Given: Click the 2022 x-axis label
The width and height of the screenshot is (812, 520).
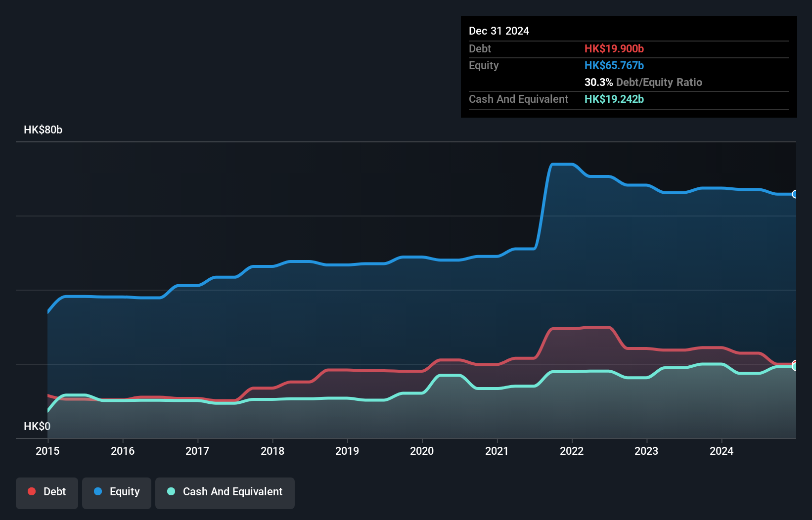Looking at the screenshot, I should (572, 451).
